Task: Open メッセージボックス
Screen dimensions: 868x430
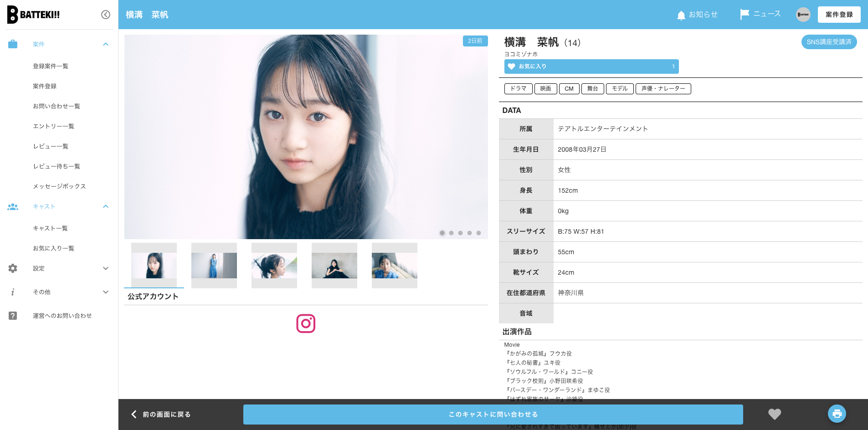Action: (59, 186)
